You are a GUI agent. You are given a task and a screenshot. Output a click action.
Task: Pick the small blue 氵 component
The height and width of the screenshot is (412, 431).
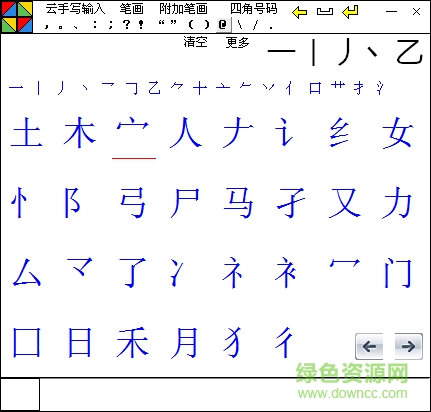click(379, 88)
